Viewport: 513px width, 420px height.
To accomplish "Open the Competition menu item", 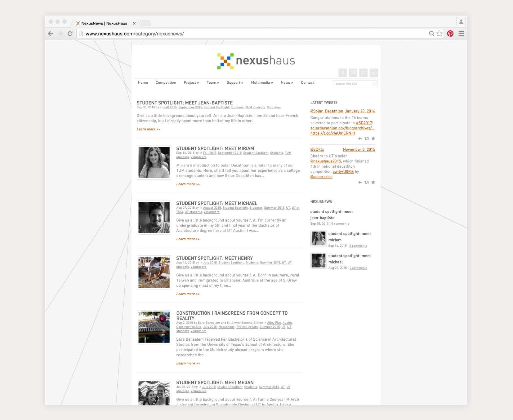I will click(x=166, y=83).
